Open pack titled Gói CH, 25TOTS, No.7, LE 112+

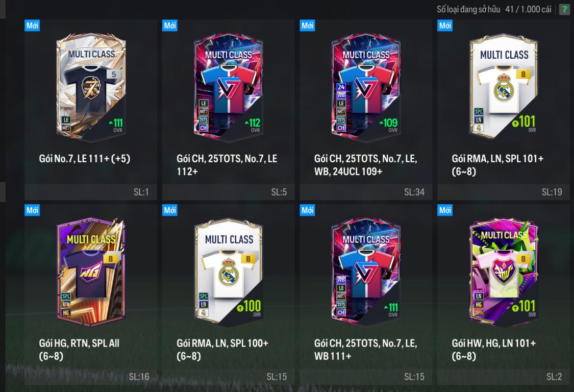[x=227, y=165]
